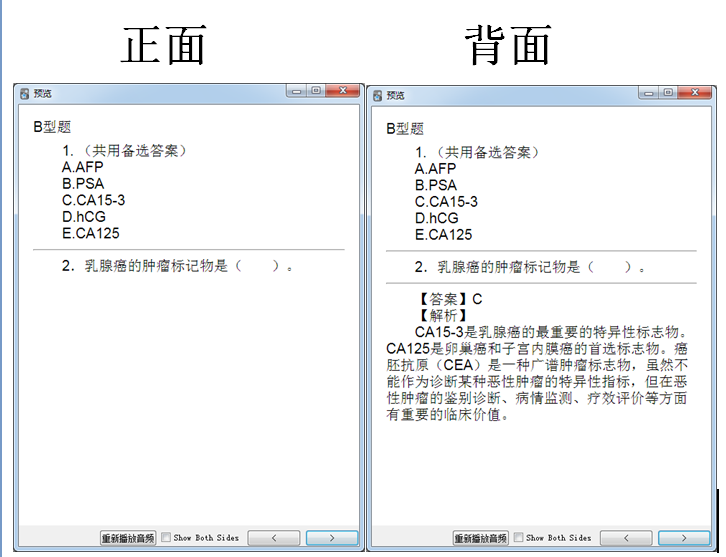Click the 【解析】 heading in the right window
The width and height of the screenshot is (726, 557).
442,316
